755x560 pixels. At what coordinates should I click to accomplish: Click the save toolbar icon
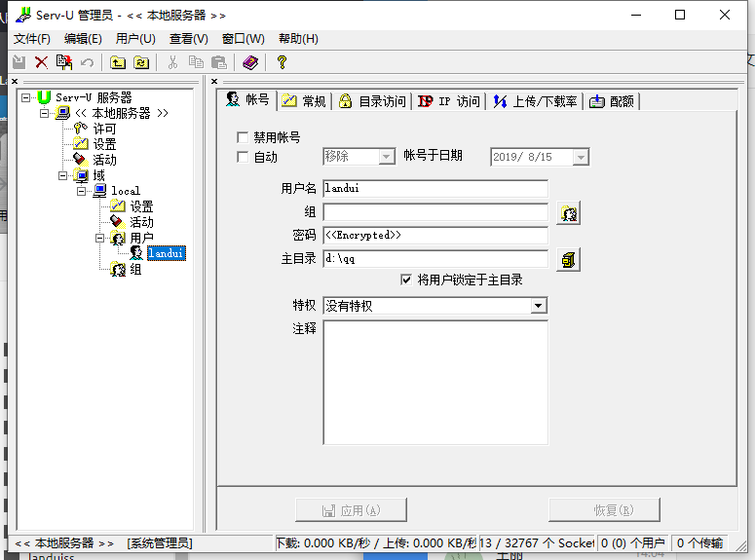click(19, 62)
